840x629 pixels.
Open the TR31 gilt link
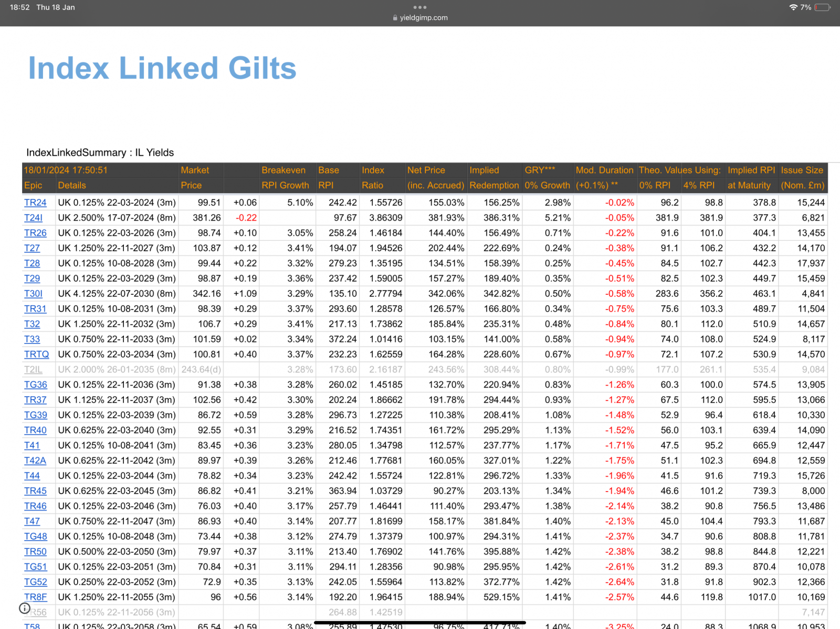tap(35, 309)
